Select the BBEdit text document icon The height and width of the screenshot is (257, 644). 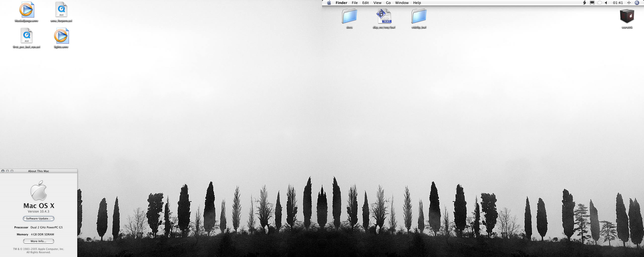384,16
